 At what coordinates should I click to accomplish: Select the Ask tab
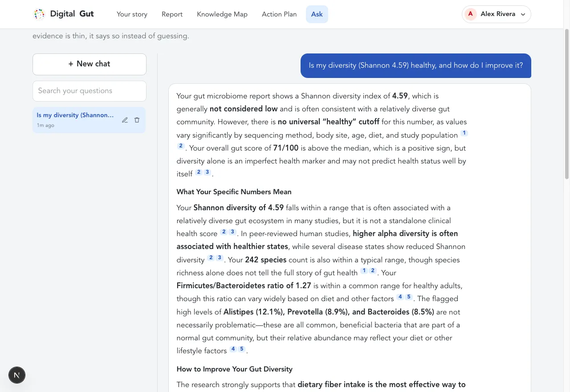coord(317,14)
